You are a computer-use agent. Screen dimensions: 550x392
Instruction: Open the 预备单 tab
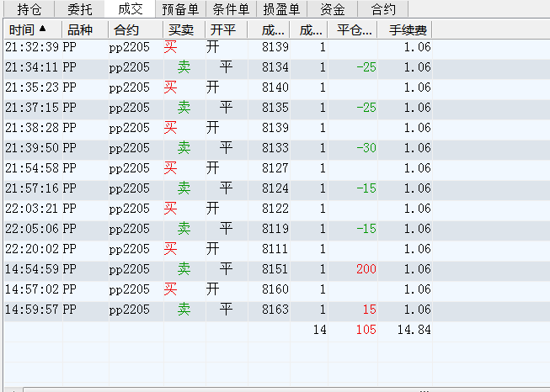point(180,10)
